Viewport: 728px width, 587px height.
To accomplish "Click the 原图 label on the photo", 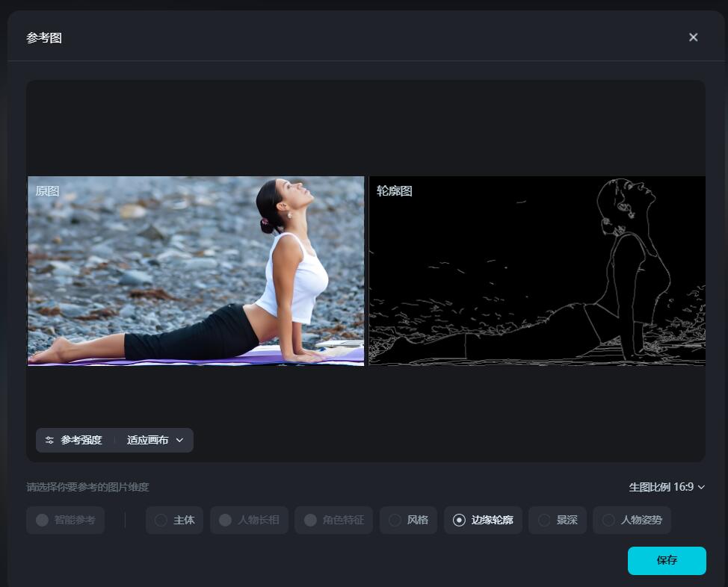I will coord(47,190).
